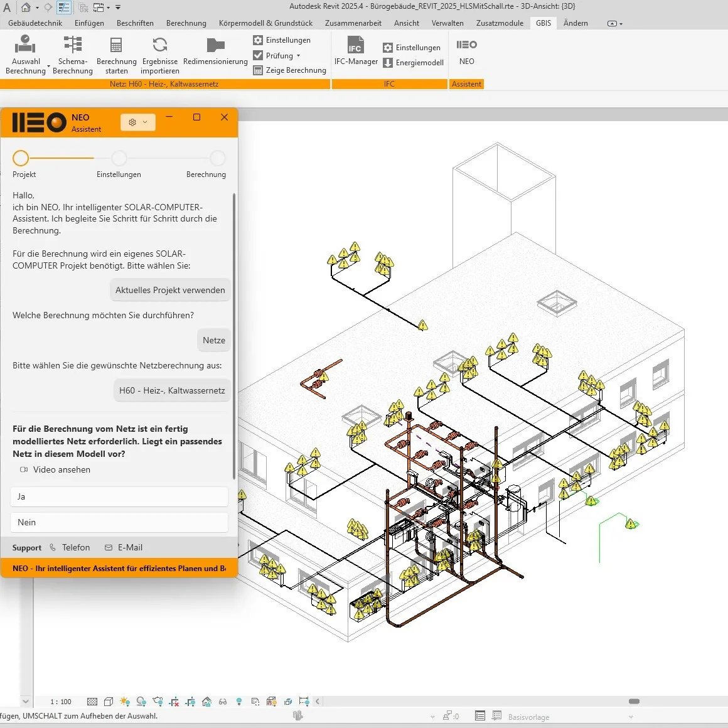This screenshot has height=728, width=728.
Task: Click the horizontal view scrollbar thumb
Action: click(634, 701)
